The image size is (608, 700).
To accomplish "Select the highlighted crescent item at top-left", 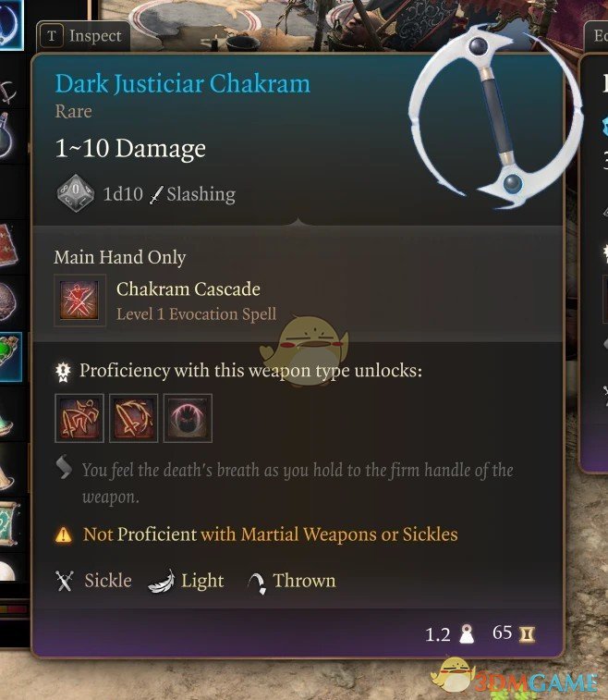I will tap(11, 24).
